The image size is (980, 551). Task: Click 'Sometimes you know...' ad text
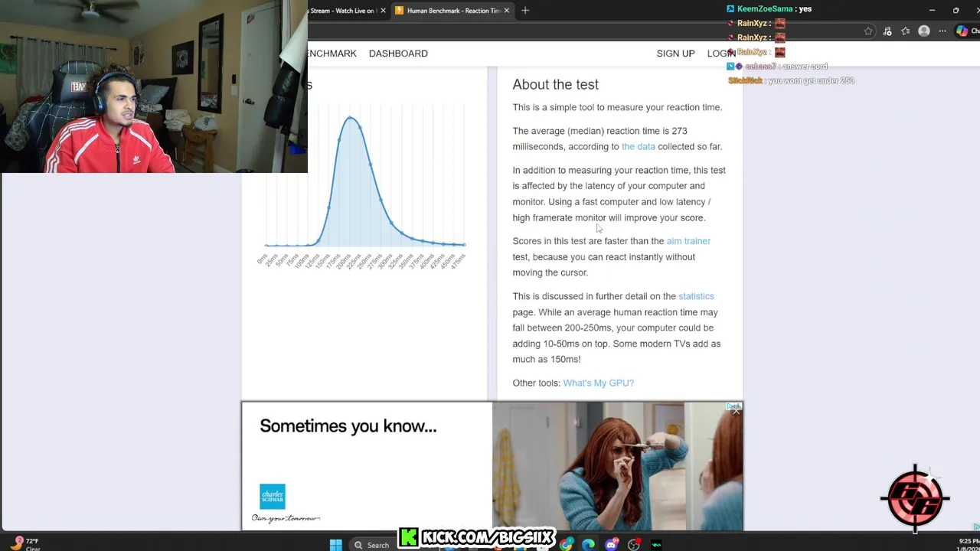pos(348,426)
